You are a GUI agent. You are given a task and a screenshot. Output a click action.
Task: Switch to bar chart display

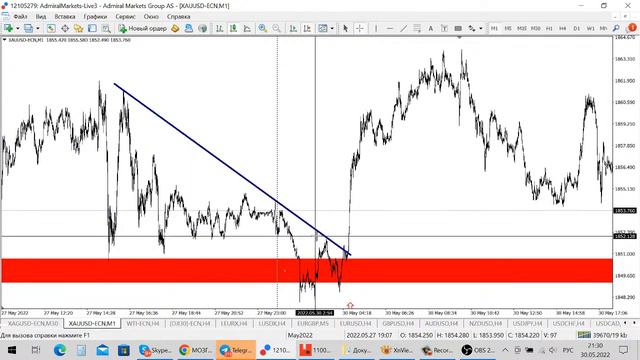coord(220,28)
